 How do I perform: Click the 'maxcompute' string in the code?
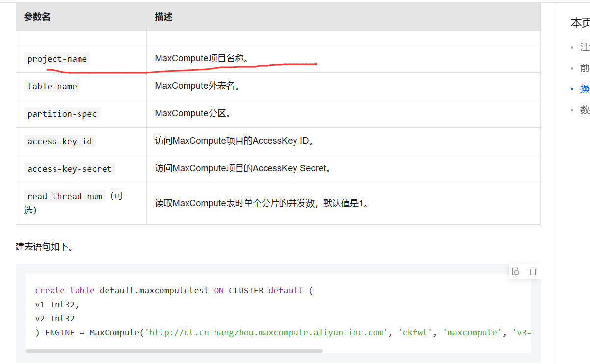tap(472, 332)
